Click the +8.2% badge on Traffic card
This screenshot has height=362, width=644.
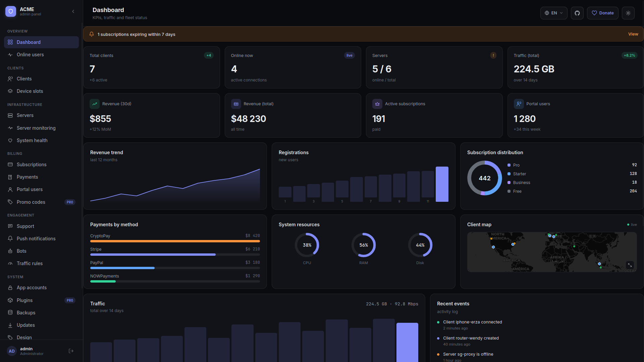(x=629, y=55)
